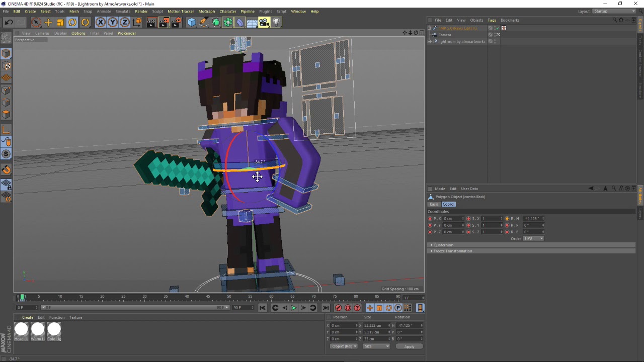The width and height of the screenshot is (644, 362).
Task: Click the timeline playhead at frame 0
Action: point(22,297)
